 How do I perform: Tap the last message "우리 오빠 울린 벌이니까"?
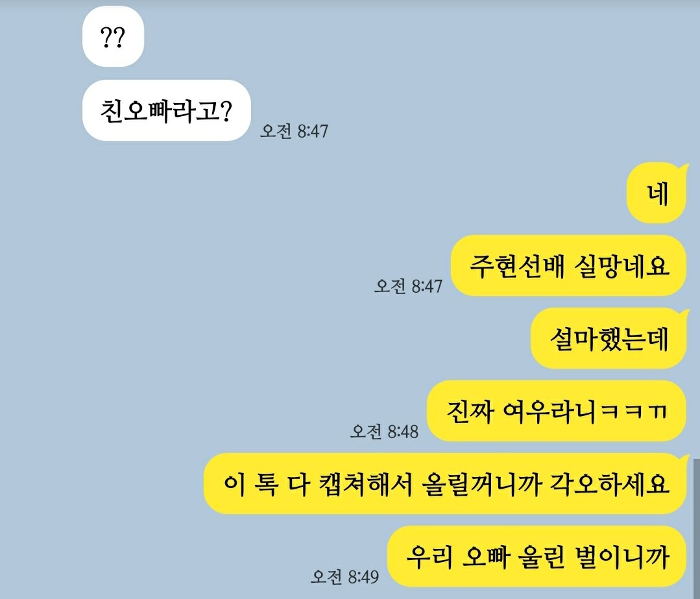[x=537, y=557]
